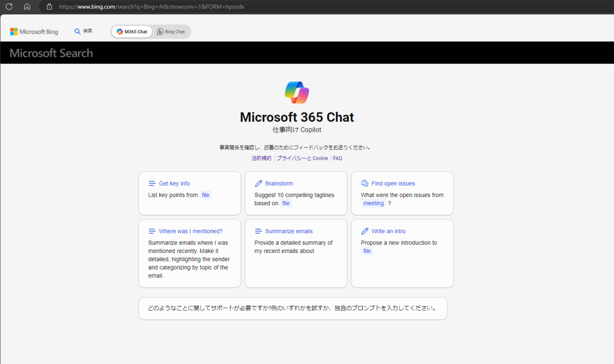Go to browser home page icon
Image resolution: width=614 pixels, height=364 pixels.
click(x=27, y=7)
